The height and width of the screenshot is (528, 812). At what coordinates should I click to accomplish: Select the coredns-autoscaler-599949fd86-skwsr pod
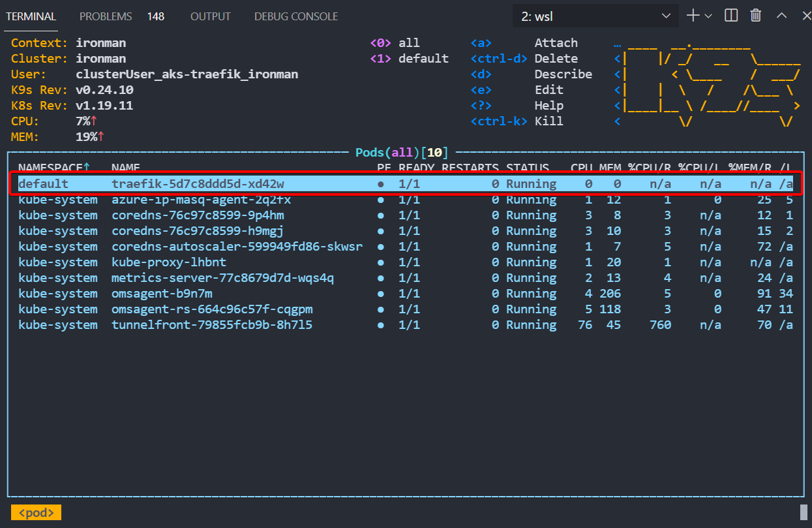point(406,247)
